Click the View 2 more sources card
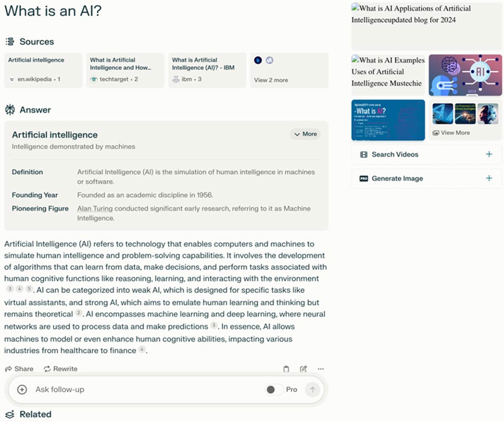The width and height of the screenshot is (504, 422). pyautogui.click(x=289, y=70)
